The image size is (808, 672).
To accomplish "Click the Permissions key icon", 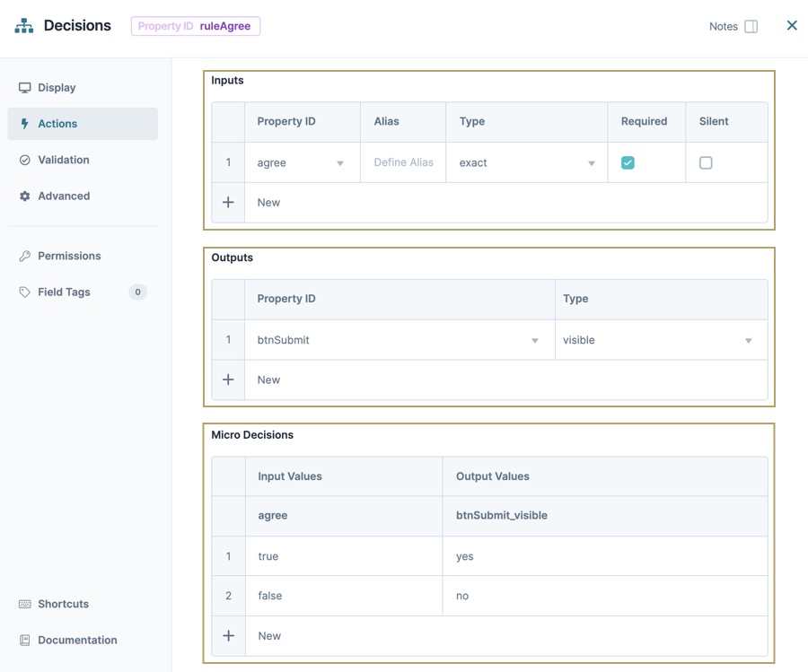I will (x=25, y=256).
